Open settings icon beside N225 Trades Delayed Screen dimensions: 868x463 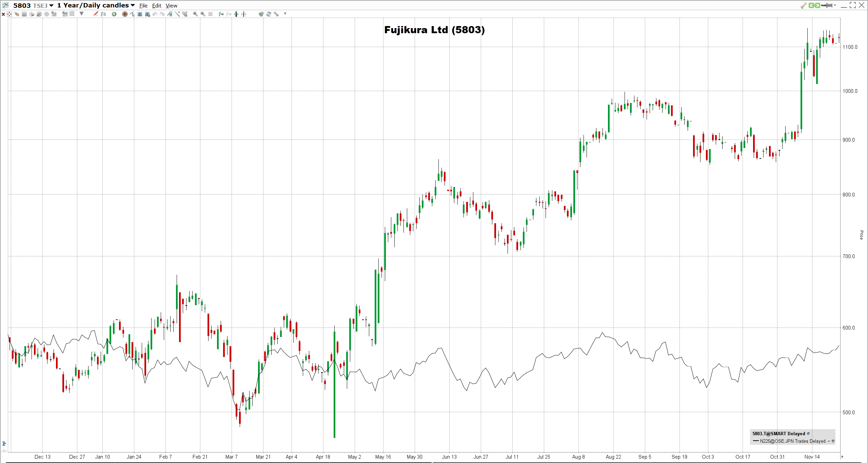[x=833, y=441]
